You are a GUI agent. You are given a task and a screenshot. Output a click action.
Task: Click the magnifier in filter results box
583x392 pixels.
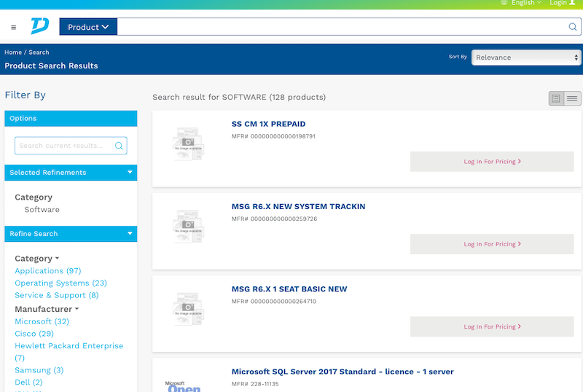pyautogui.click(x=119, y=146)
